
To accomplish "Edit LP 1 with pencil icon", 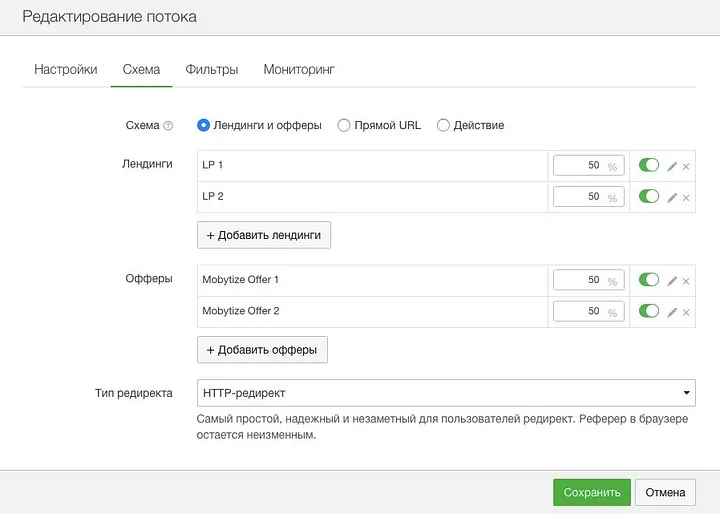I will point(672,166).
